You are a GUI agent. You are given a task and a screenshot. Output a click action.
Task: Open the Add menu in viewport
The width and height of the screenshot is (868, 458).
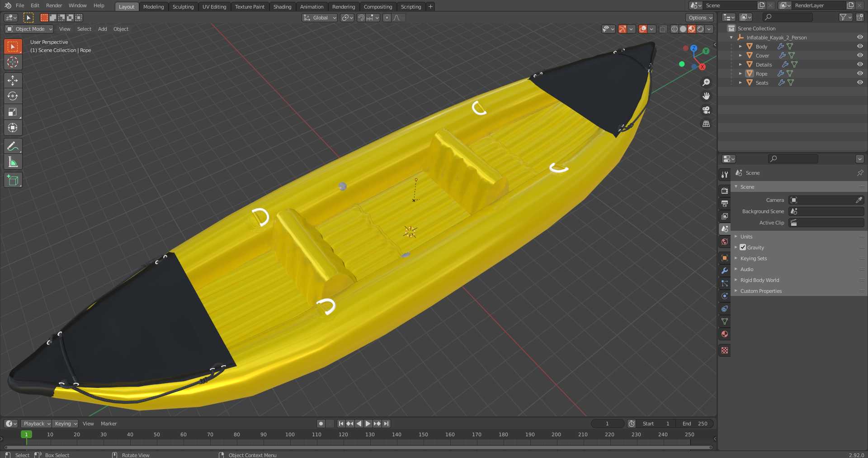point(103,29)
